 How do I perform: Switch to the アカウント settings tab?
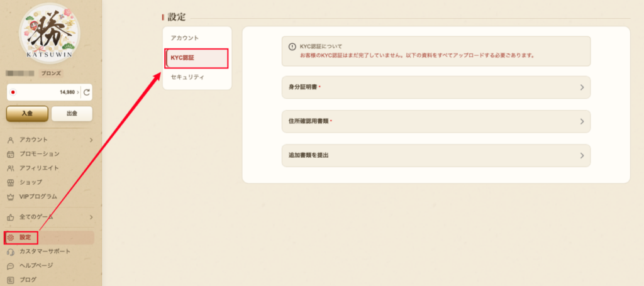click(197, 38)
